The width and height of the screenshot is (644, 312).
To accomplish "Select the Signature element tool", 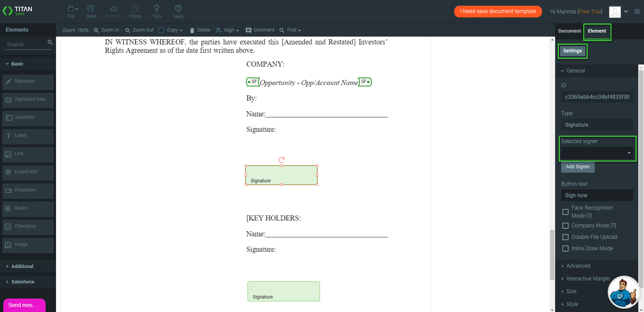I will pos(28,81).
